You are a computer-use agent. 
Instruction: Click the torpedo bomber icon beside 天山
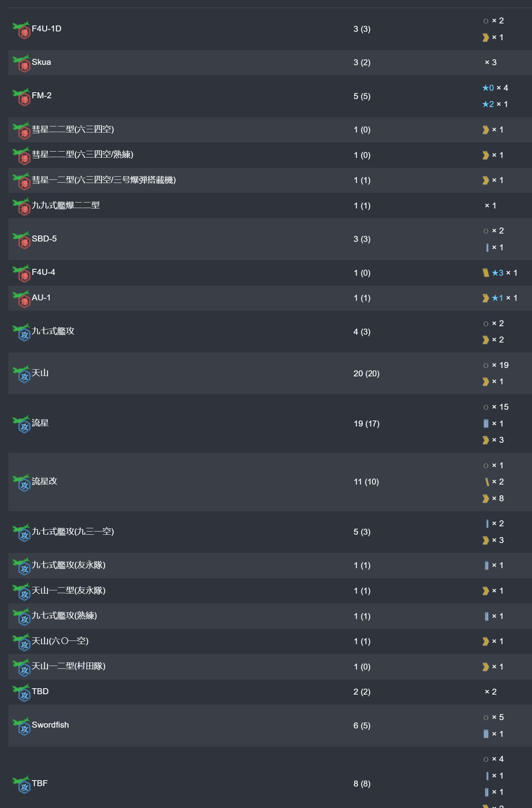pos(21,374)
